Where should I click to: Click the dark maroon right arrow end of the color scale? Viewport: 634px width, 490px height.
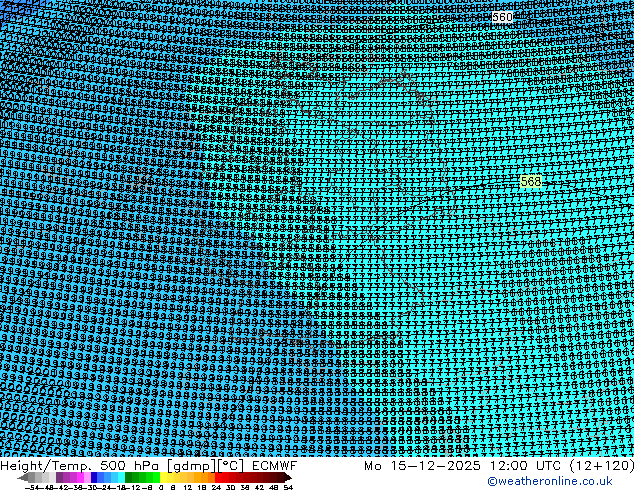click(x=287, y=477)
